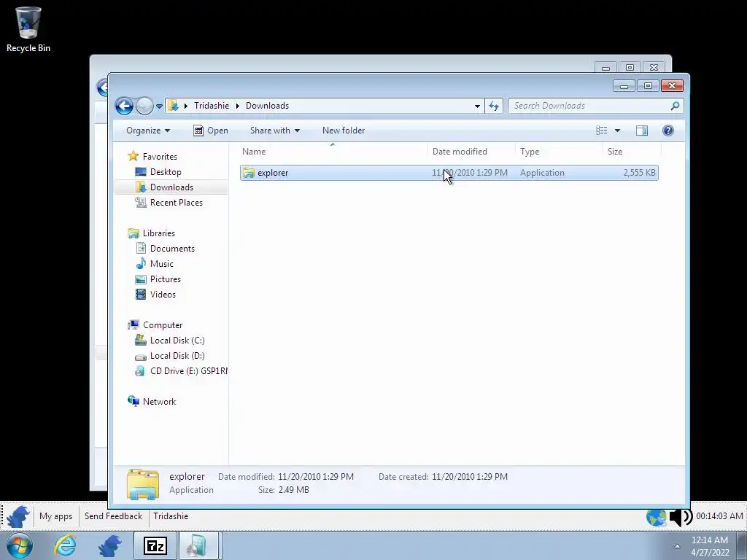Select the explorer file icon in list

(249, 173)
